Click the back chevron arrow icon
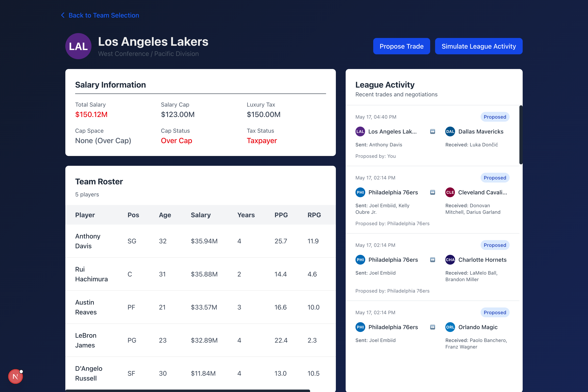 (x=63, y=15)
